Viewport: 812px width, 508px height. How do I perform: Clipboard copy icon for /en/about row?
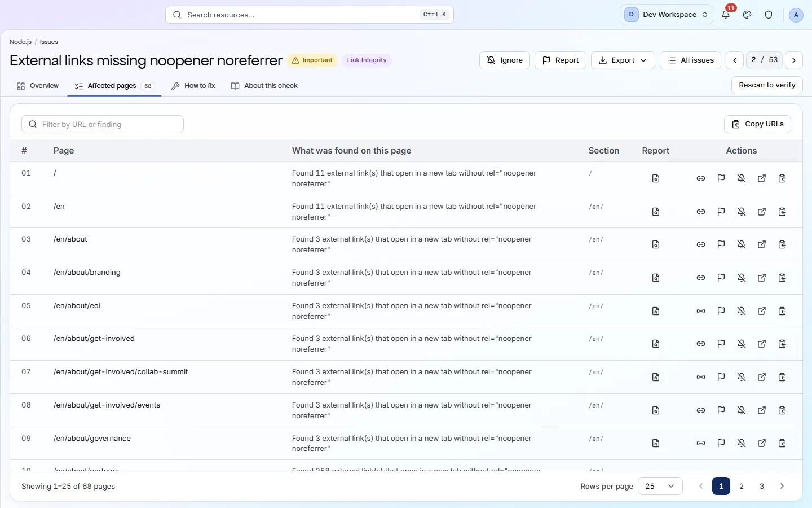point(782,244)
